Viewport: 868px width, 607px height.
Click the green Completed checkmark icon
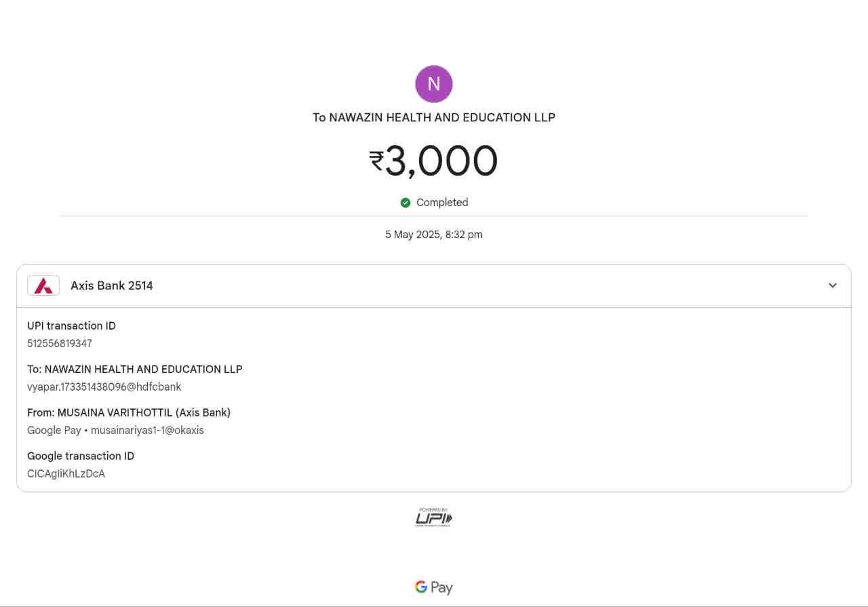[406, 203]
